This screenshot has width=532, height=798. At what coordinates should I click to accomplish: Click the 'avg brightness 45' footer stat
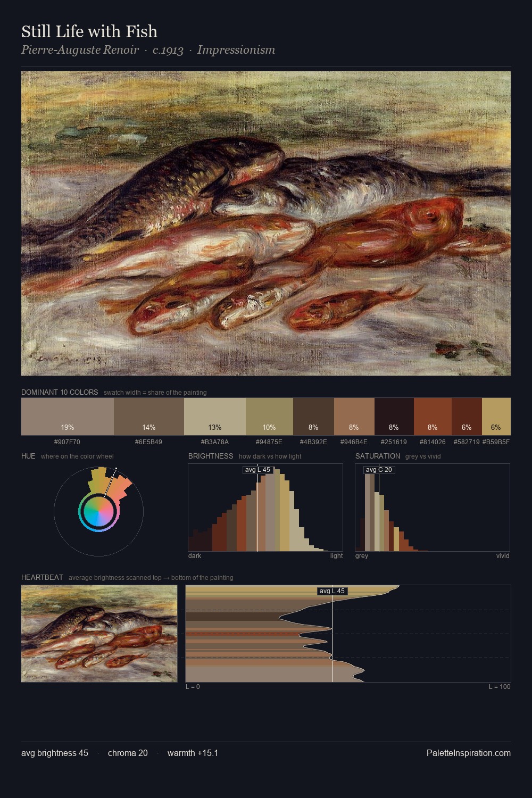pos(55,753)
